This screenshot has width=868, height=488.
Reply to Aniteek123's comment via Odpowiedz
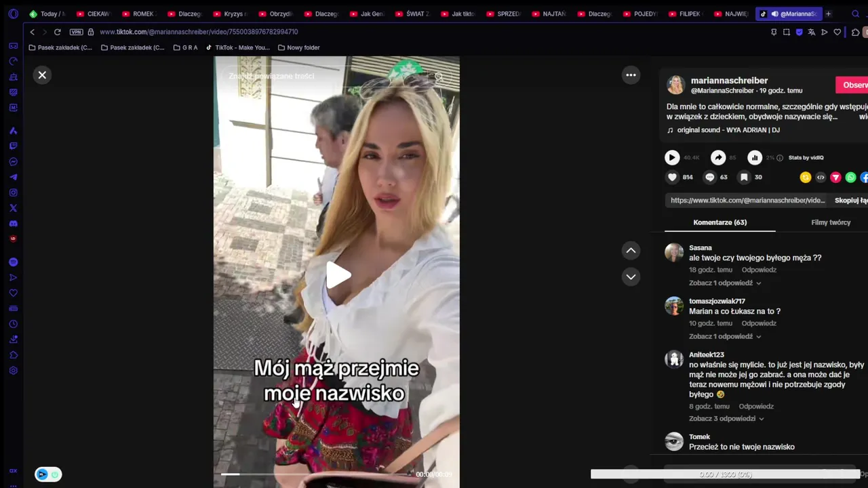click(756, 407)
